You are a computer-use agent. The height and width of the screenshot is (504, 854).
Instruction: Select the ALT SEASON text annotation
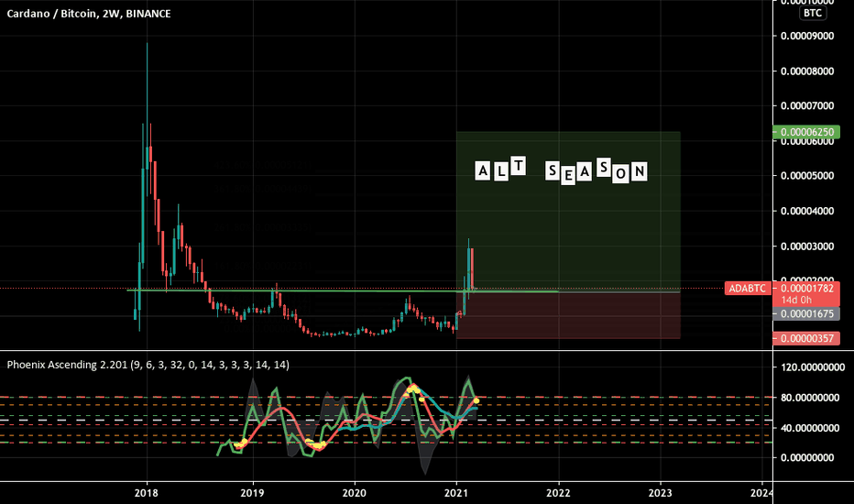pos(561,170)
